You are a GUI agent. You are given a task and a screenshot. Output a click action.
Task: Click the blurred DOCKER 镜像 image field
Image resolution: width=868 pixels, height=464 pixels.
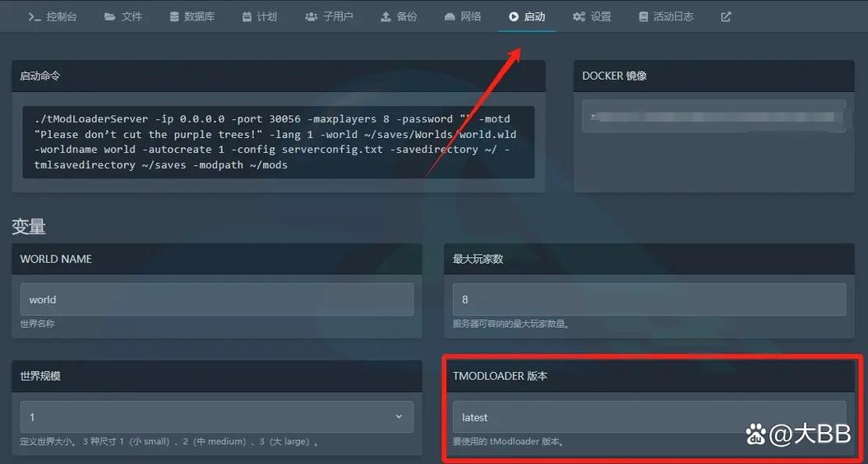coord(714,116)
